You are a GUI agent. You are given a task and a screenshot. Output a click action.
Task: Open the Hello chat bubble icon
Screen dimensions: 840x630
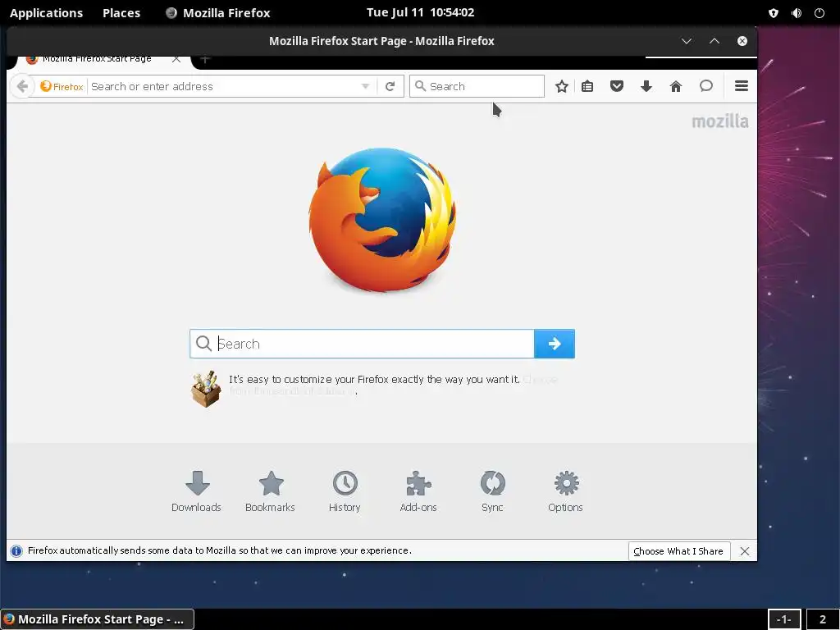[x=706, y=86]
